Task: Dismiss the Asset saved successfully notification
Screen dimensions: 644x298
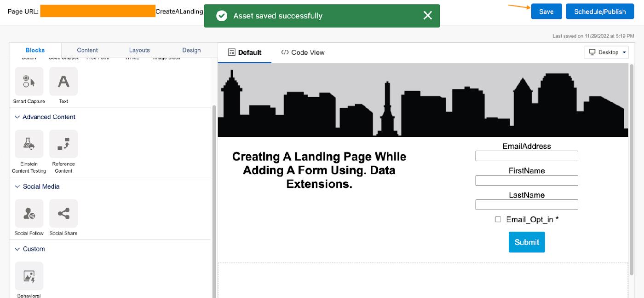Action: (x=427, y=16)
